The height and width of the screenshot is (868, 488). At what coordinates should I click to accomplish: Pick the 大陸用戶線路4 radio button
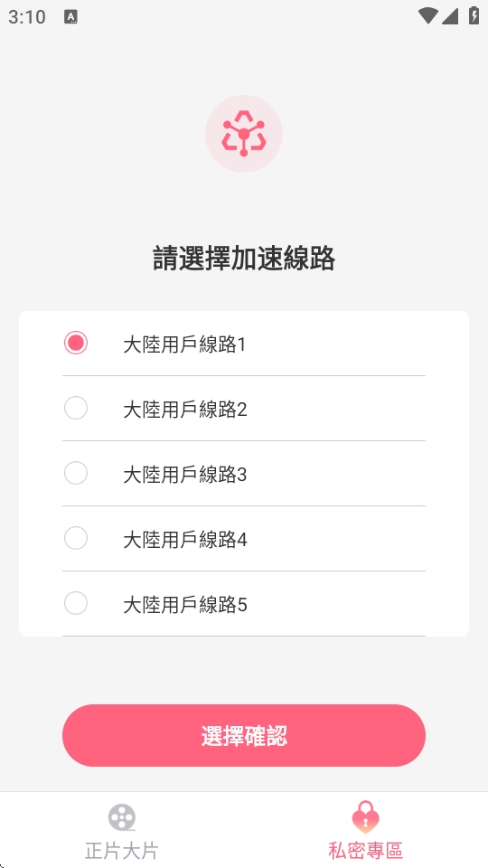pos(76,538)
